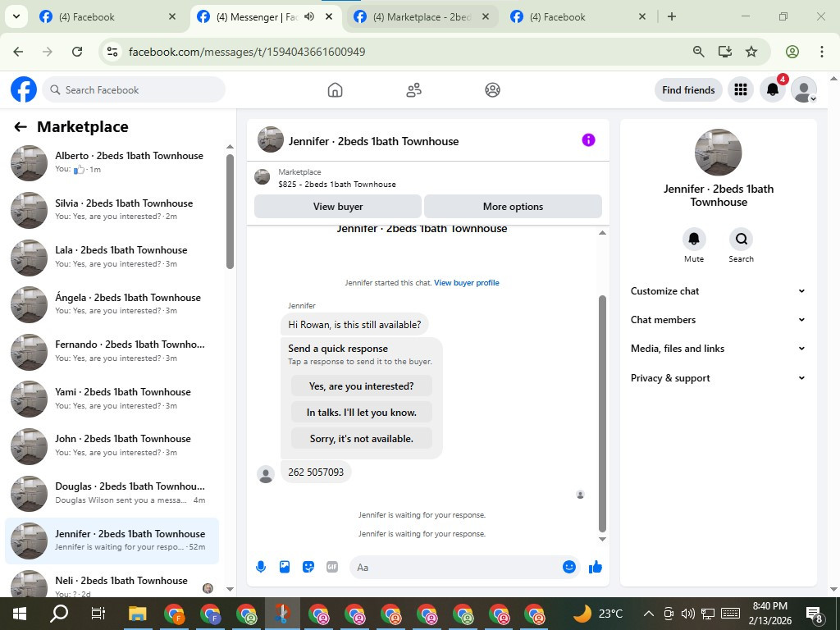
Task: Open the Facebook menu grid icon
Action: click(x=741, y=90)
